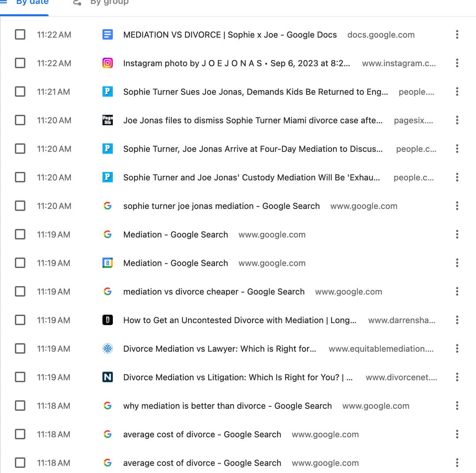Open why mediation is better than divorce search
The width and height of the screenshot is (476, 473).
click(x=227, y=406)
